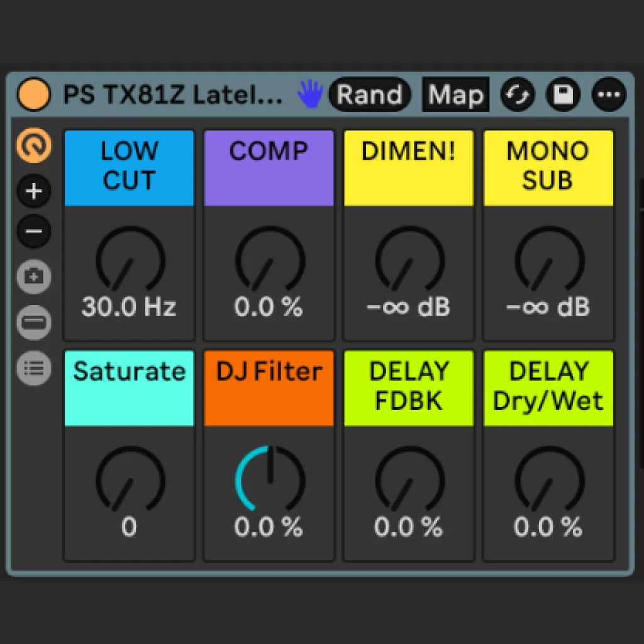Toggle the rack device activator on/off
The image size is (644, 644).
click(33, 95)
